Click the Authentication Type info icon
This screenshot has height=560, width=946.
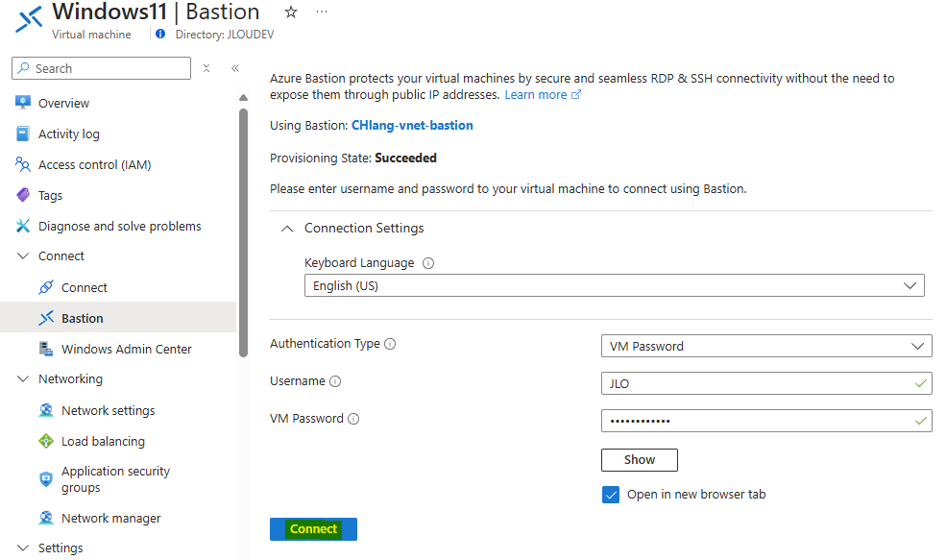click(390, 344)
